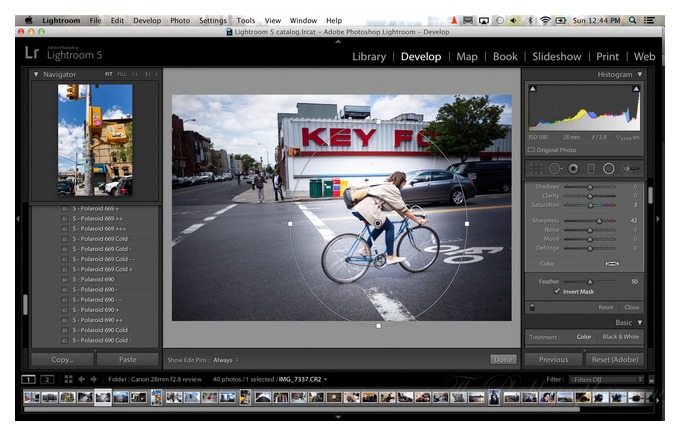Image resolution: width=680 pixels, height=436 pixels.
Task: Open the Filters Off filter dropdown
Action: pyautogui.click(x=606, y=380)
